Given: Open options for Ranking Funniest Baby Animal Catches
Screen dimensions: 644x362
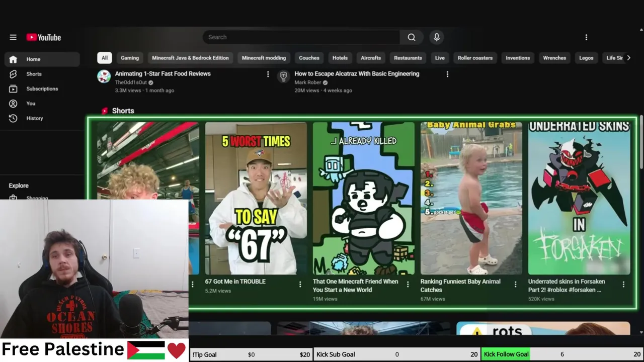Looking at the screenshot, I should [516, 285].
